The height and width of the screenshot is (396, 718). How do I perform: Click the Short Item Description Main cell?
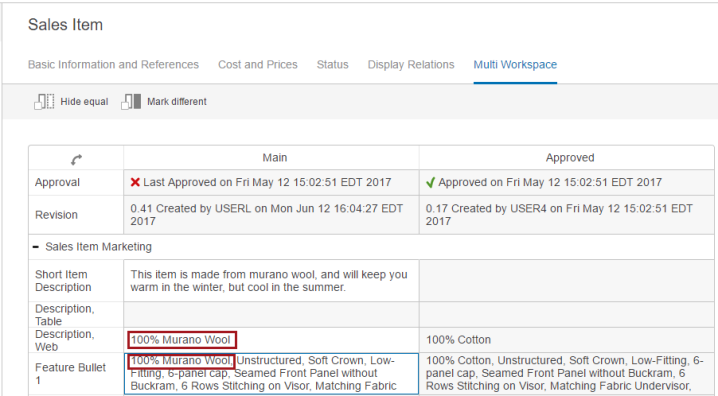coord(272,281)
